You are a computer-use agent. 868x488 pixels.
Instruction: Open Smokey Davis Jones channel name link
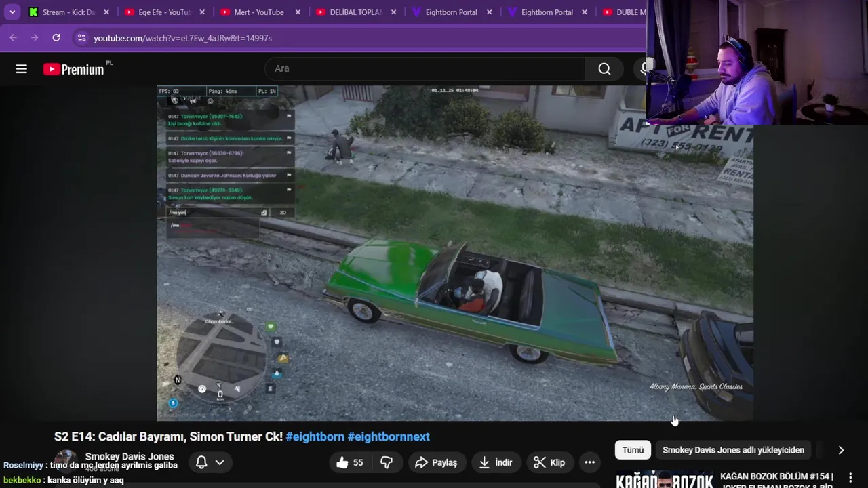point(130,457)
